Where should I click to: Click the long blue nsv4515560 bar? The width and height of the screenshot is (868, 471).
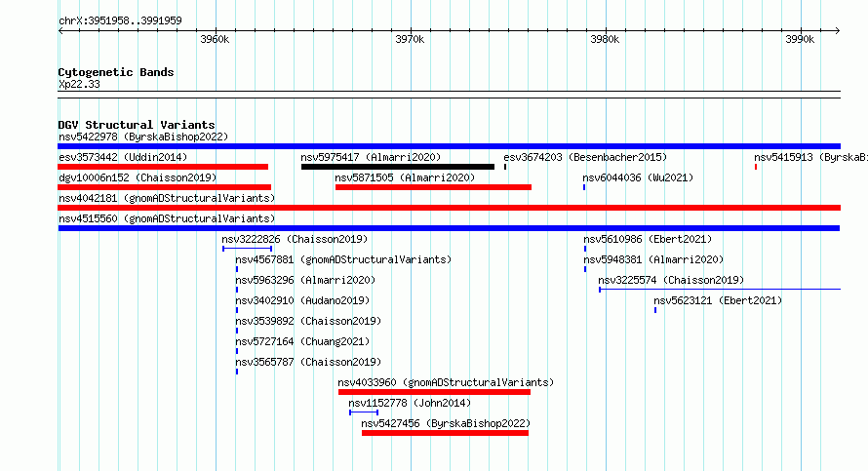pos(449,228)
